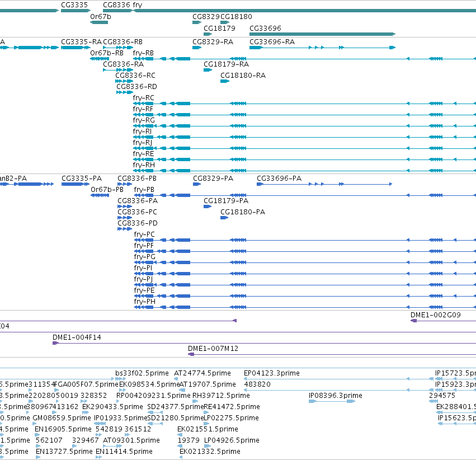Click the CG18179 gene label
Screen dimensions: 476x460
[x=219, y=28]
